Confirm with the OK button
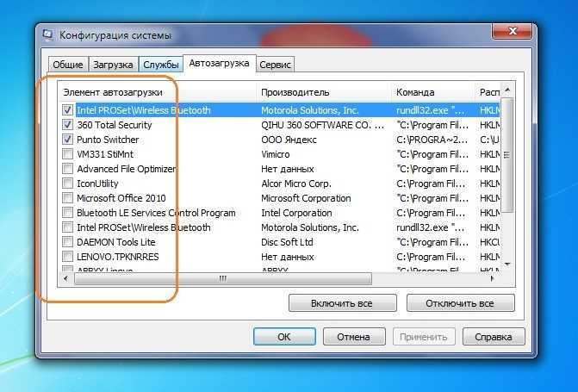Image resolution: width=578 pixels, height=392 pixels. (x=284, y=337)
